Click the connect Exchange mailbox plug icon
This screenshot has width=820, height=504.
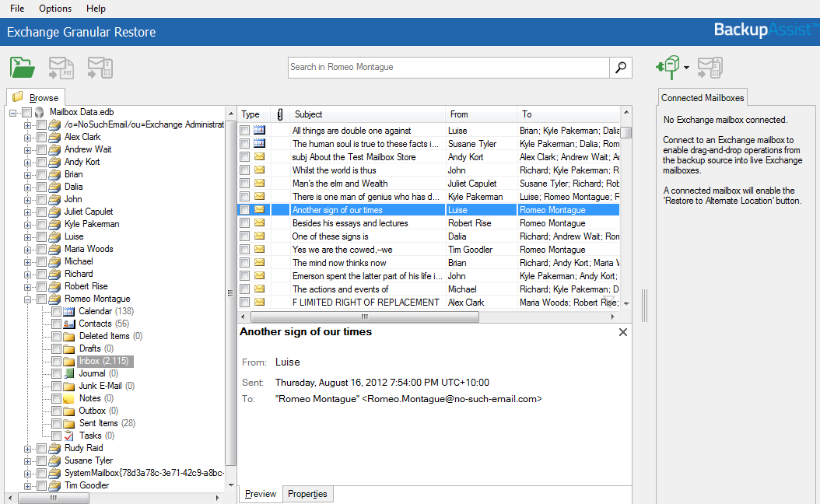pos(668,67)
